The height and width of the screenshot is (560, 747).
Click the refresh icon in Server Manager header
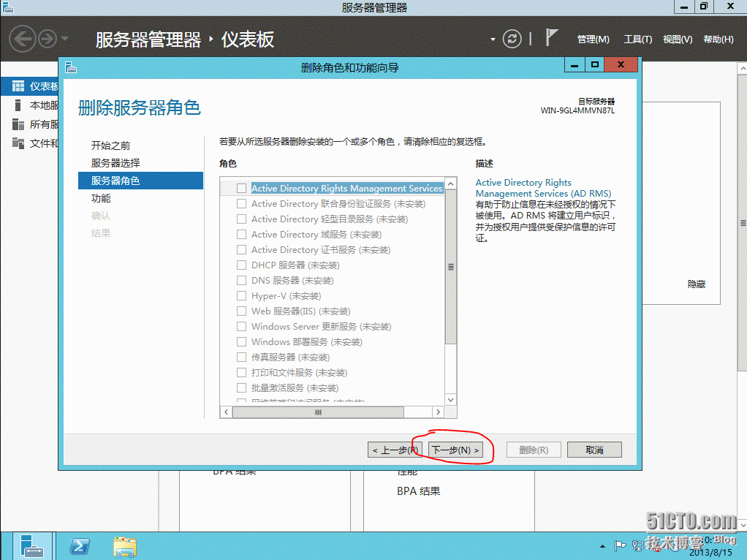(x=512, y=39)
